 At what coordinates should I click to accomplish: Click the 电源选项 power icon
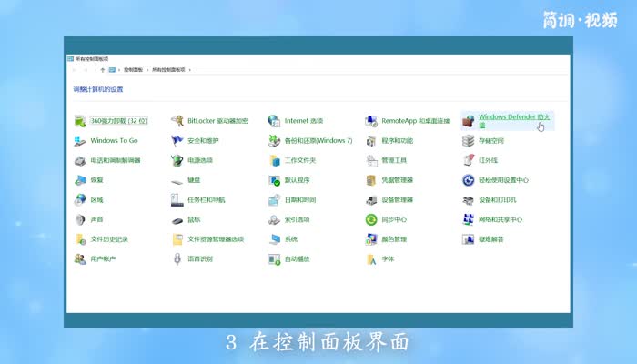point(177,160)
